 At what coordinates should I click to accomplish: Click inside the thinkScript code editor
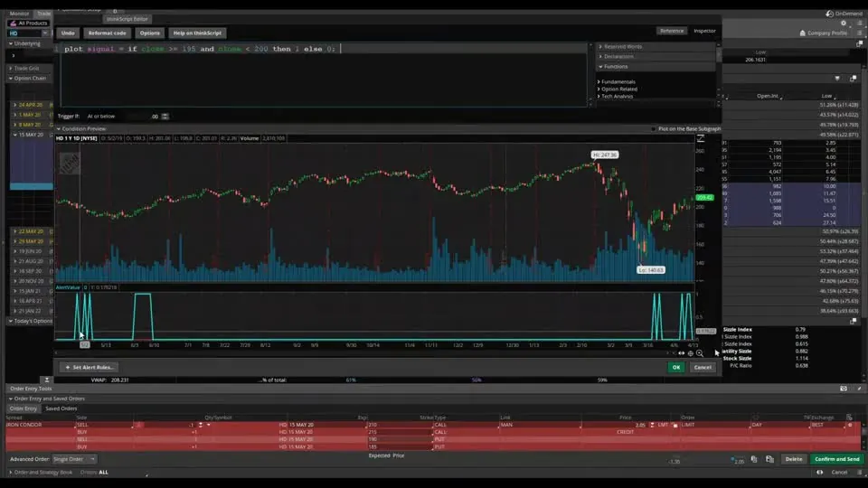(x=324, y=75)
